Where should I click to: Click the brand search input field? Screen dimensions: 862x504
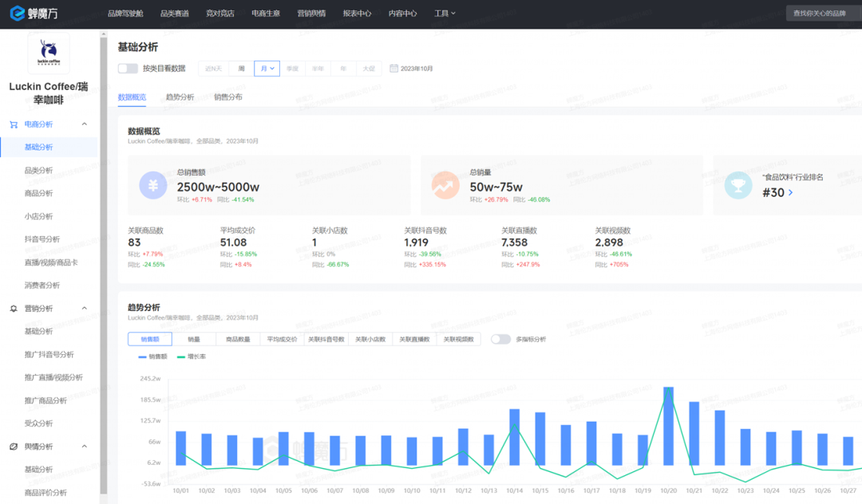(x=822, y=14)
